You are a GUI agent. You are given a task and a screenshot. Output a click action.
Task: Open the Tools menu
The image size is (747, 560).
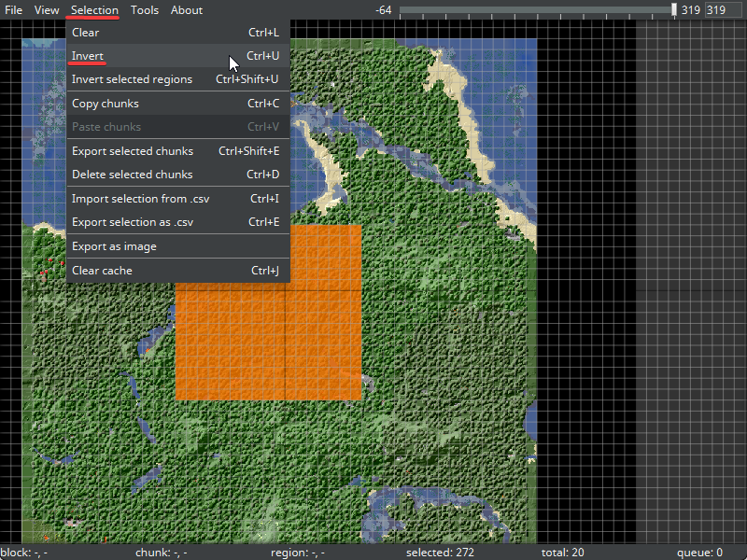(x=145, y=10)
